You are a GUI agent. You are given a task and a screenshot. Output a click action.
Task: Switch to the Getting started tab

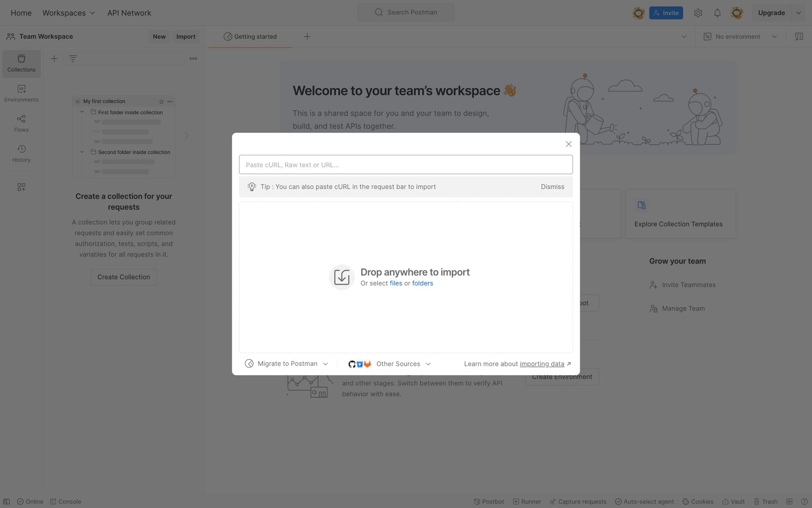pos(250,36)
